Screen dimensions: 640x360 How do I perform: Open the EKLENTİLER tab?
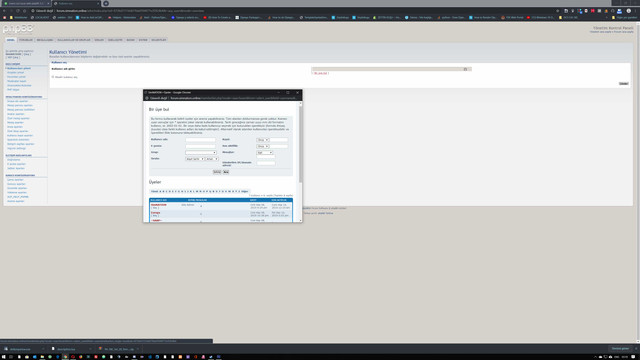click(x=159, y=40)
